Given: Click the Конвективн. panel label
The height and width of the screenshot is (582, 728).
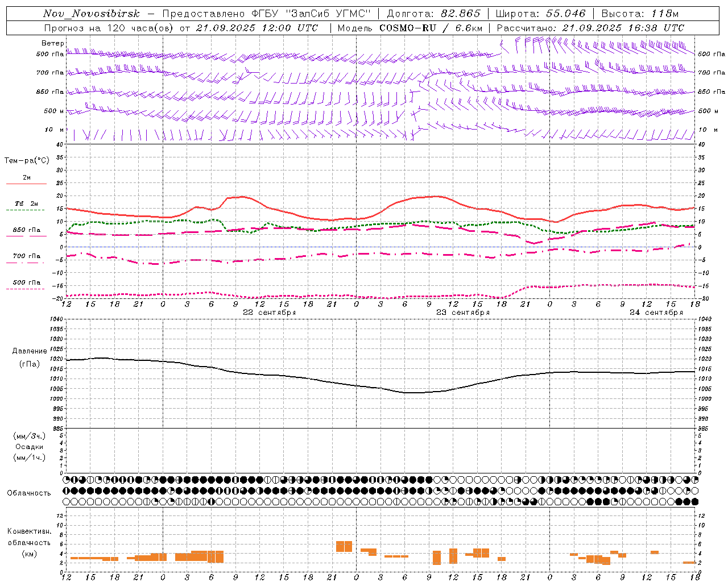Looking at the screenshot, I should click(x=30, y=531).
